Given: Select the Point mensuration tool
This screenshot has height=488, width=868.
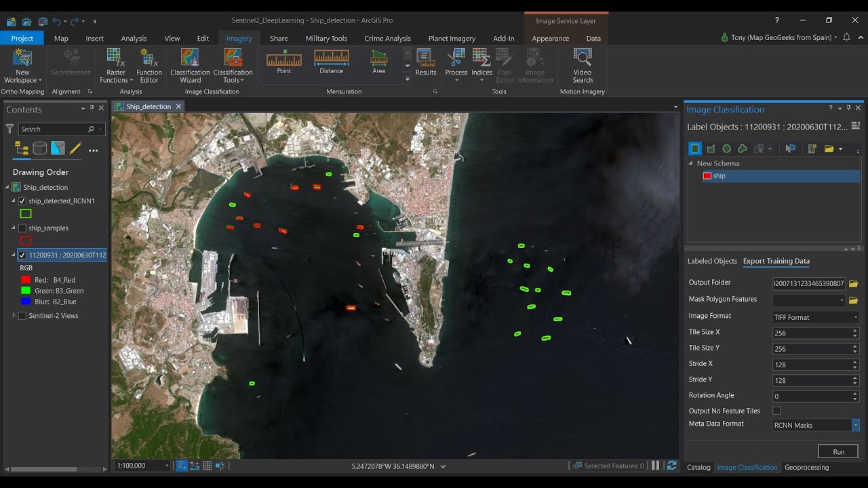Looking at the screenshot, I should 284,62.
